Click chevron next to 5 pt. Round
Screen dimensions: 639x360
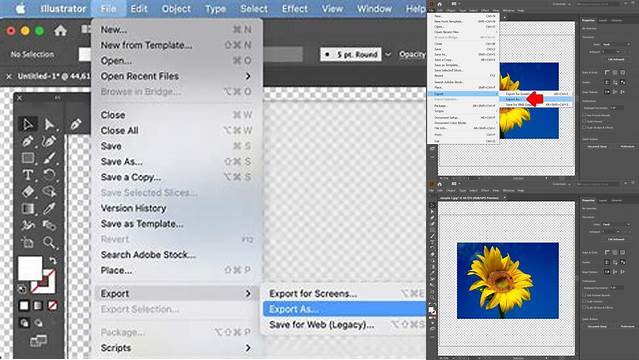point(388,54)
